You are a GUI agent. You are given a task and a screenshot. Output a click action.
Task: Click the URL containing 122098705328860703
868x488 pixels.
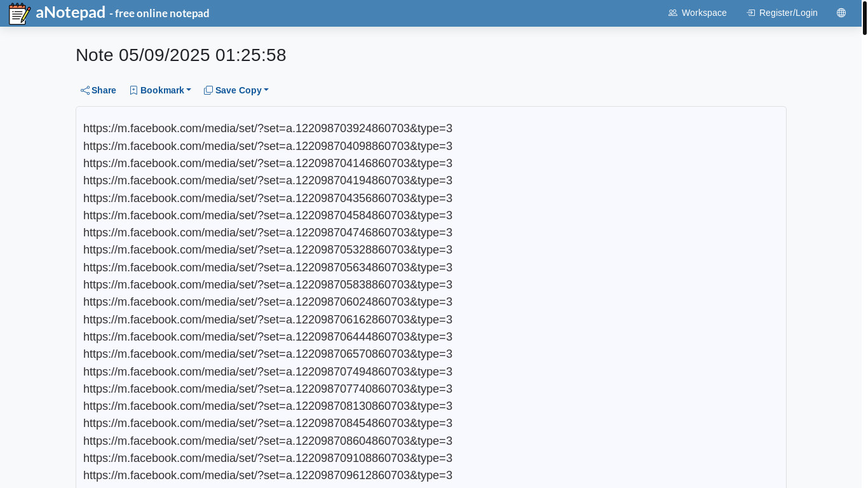click(x=268, y=250)
